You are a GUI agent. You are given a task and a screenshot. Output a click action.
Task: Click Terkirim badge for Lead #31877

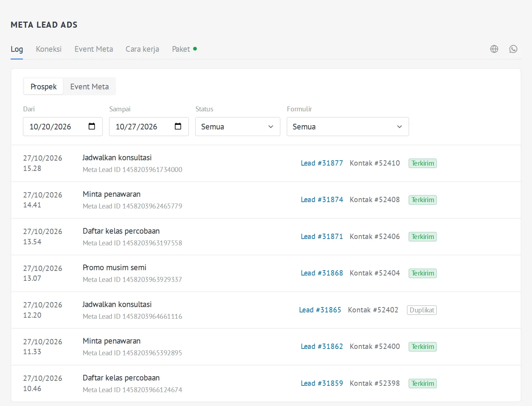[x=422, y=163]
